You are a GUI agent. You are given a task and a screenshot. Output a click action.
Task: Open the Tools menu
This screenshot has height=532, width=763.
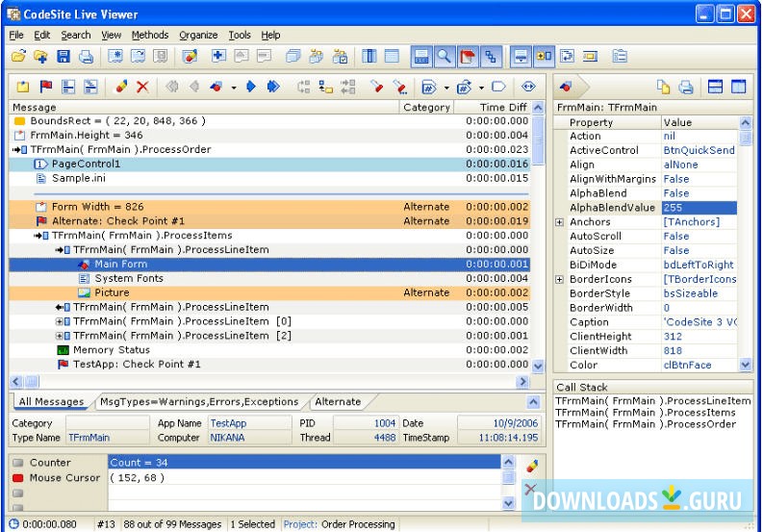[240, 35]
